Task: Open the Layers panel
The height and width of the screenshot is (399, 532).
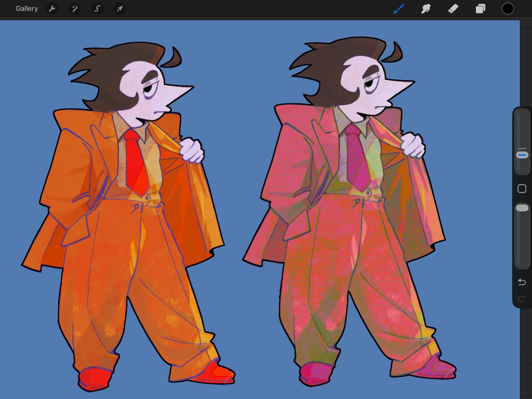Action: pos(481,8)
